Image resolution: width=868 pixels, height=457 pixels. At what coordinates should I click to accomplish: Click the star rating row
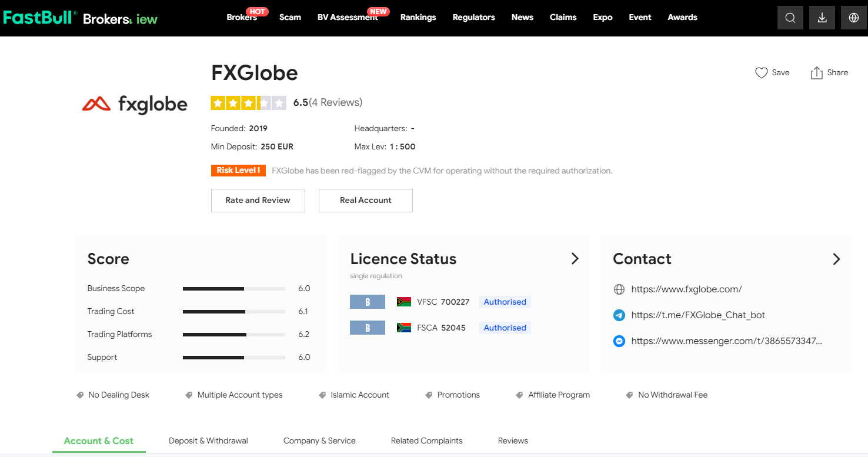pos(249,103)
